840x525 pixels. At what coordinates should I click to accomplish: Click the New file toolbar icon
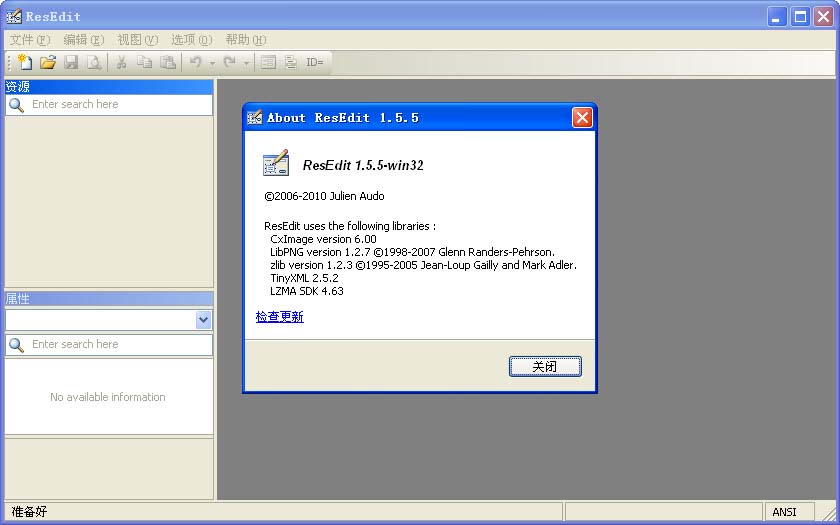click(24, 62)
